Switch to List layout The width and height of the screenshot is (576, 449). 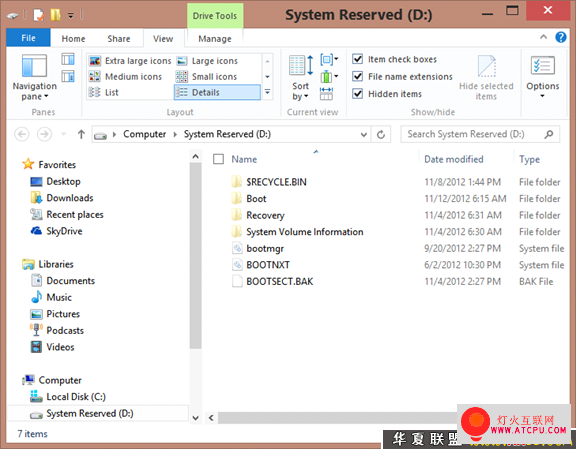tap(104, 92)
